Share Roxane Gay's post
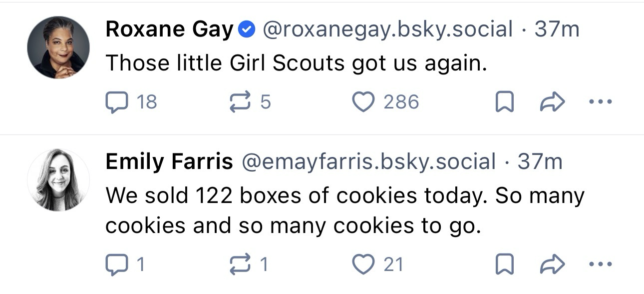 553,102
